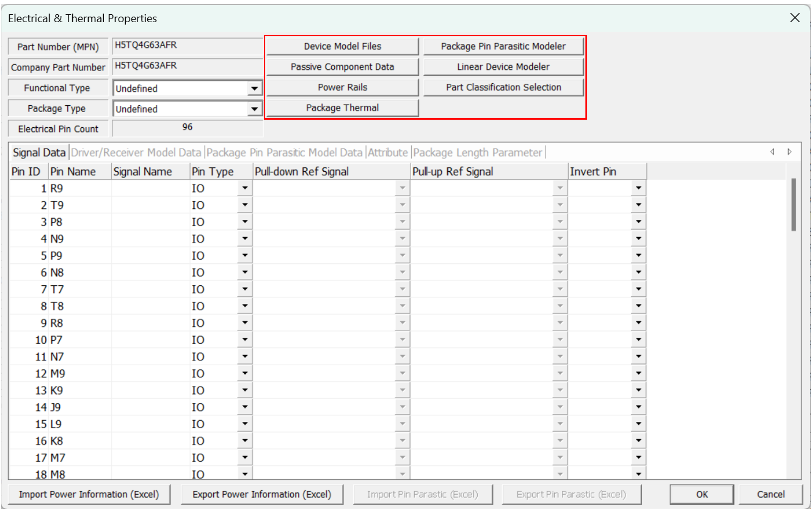
Task: Open Invert Pin dropdown for pin T9
Action: coord(638,205)
